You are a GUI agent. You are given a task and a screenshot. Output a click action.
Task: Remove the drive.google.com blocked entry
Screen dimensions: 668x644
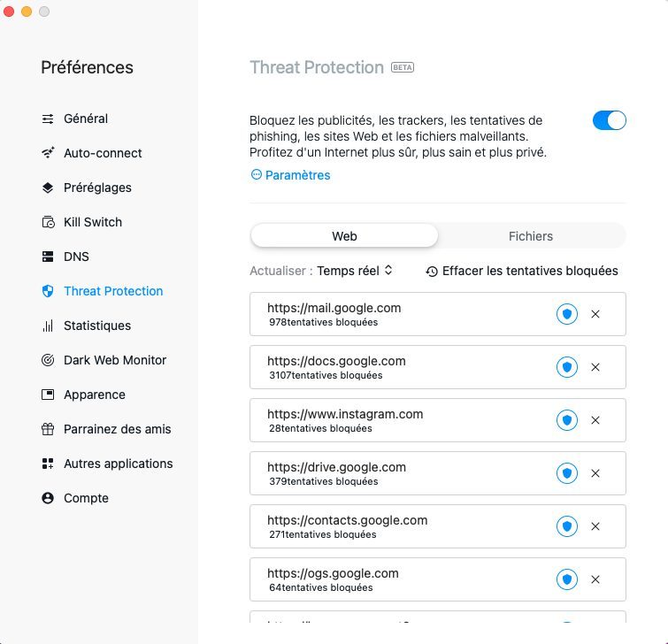(595, 473)
